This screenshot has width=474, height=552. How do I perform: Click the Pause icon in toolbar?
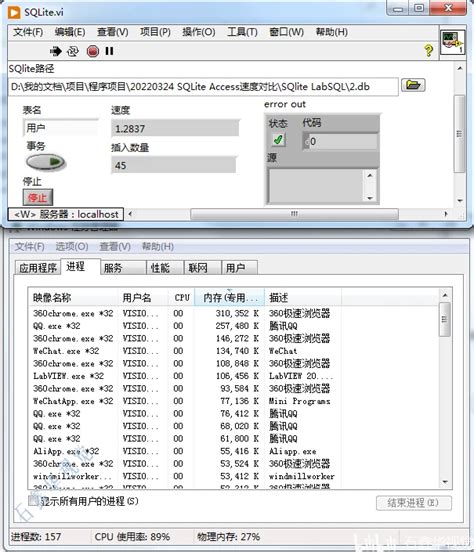click(x=110, y=51)
